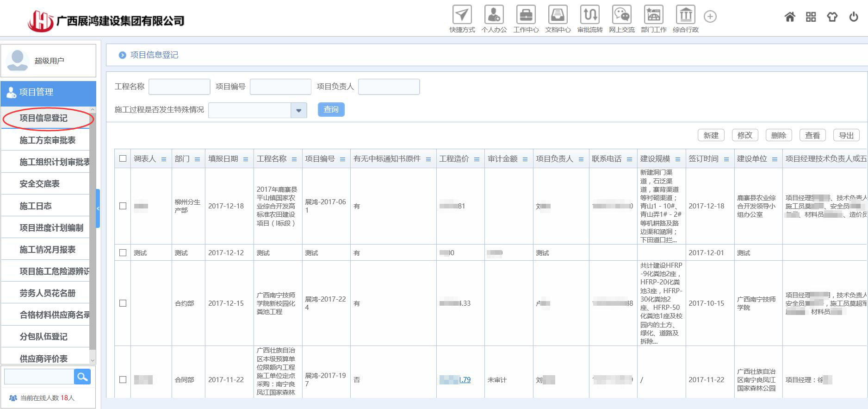Click the home icon in header
This screenshot has height=409, width=868.
coord(790,17)
